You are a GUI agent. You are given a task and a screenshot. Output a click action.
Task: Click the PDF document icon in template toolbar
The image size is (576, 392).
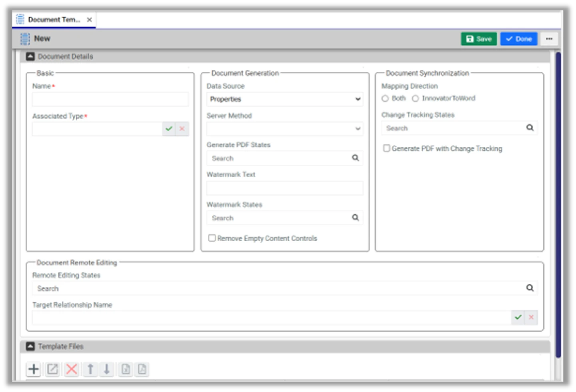142,369
